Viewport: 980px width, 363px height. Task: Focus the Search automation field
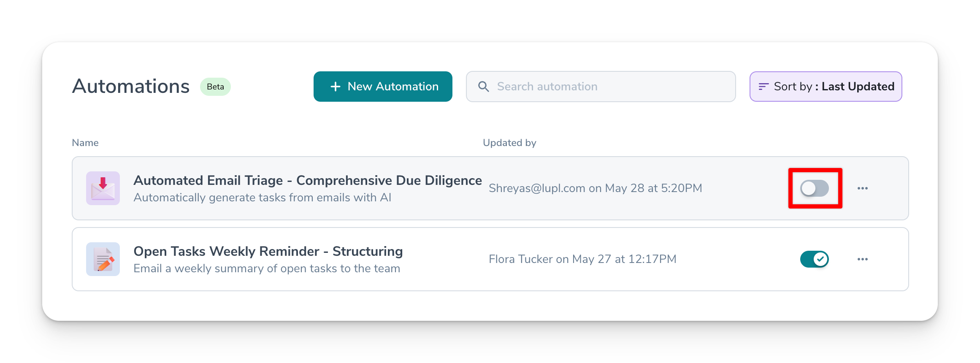coord(608,87)
